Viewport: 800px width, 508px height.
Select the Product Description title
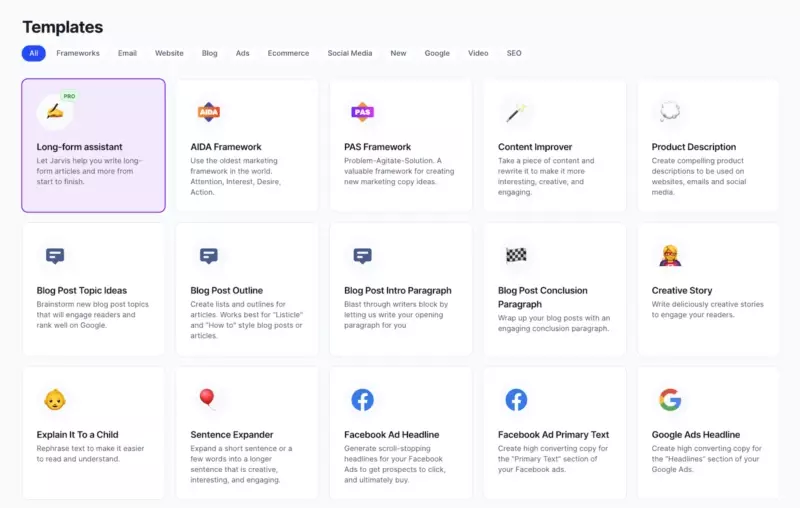click(x=693, y=147)
